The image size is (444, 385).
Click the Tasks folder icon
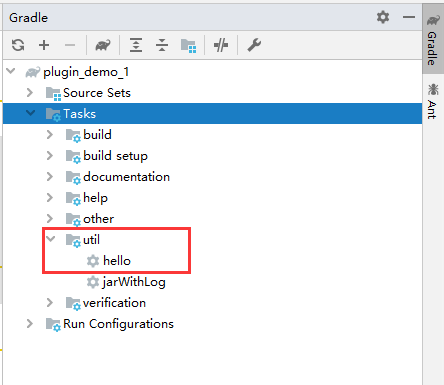point(53,115)
